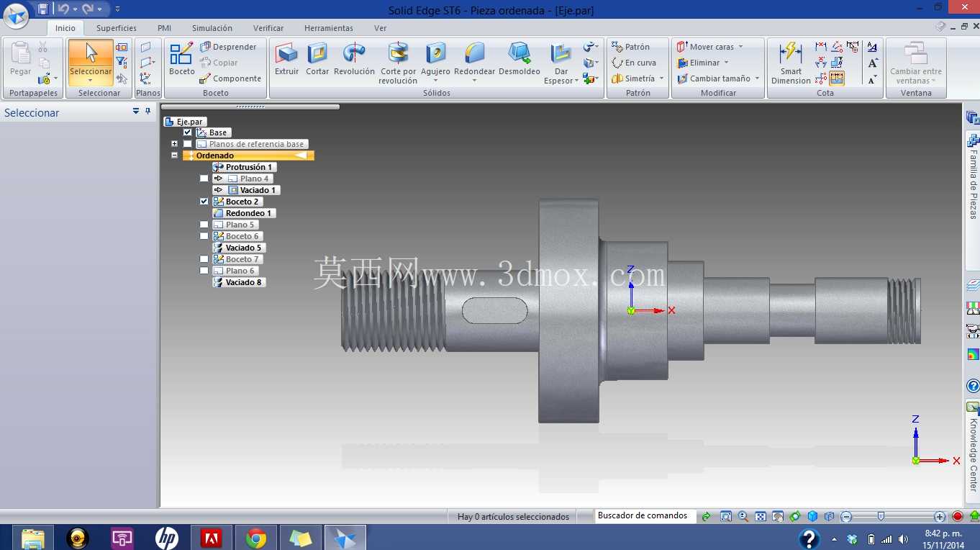Collapse the Ordenado tree node
Screen dimensions: 980x550
(174, 155)
